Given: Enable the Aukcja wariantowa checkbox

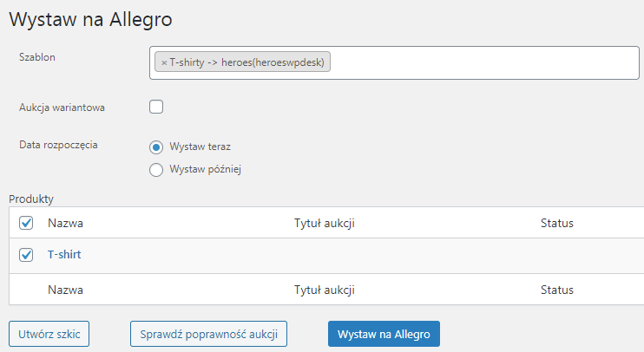Looking at the screenshot, I should point(156,107).
